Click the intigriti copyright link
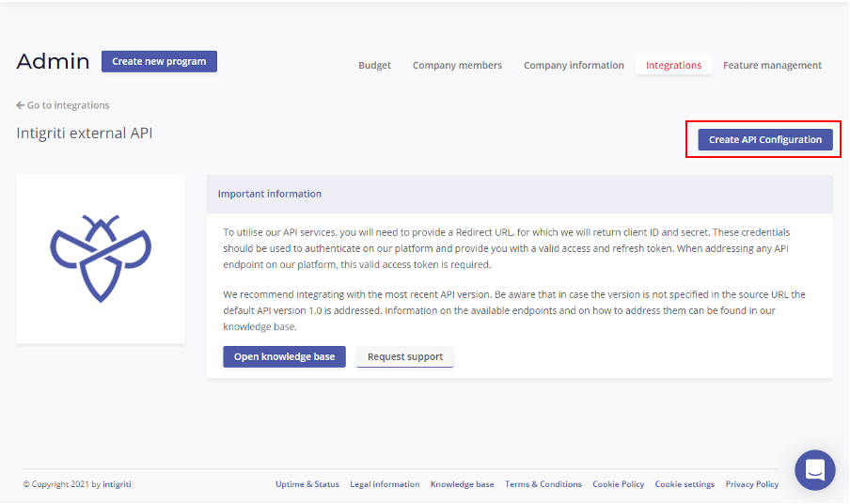Viewport: 850px width, 504px height. pos(117,484)
